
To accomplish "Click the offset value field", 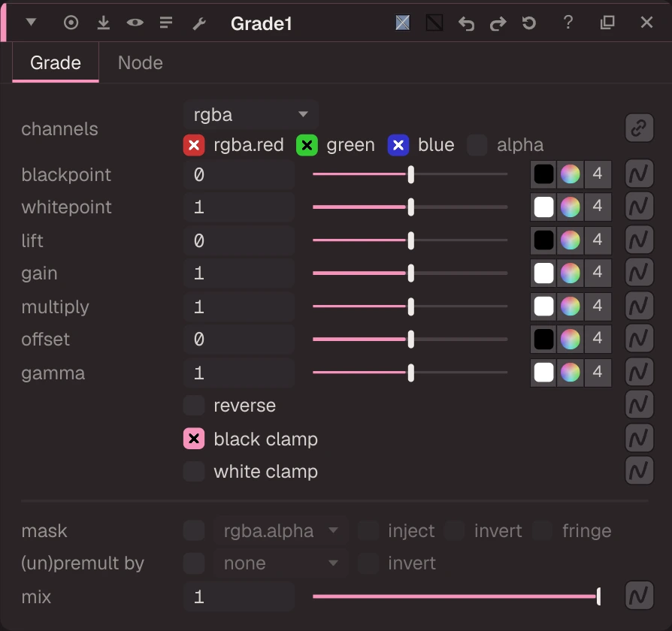I will point(239,340).
